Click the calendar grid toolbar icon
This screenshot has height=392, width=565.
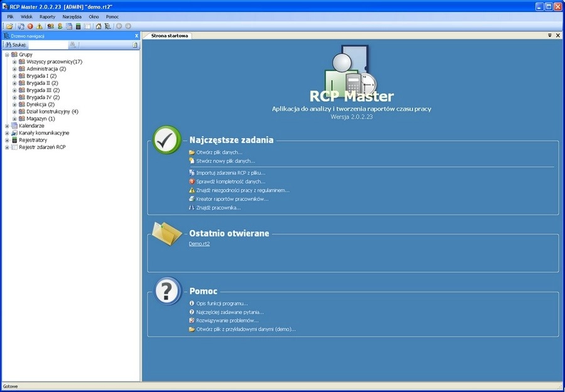pyautogui.click(x=69, y=26)
